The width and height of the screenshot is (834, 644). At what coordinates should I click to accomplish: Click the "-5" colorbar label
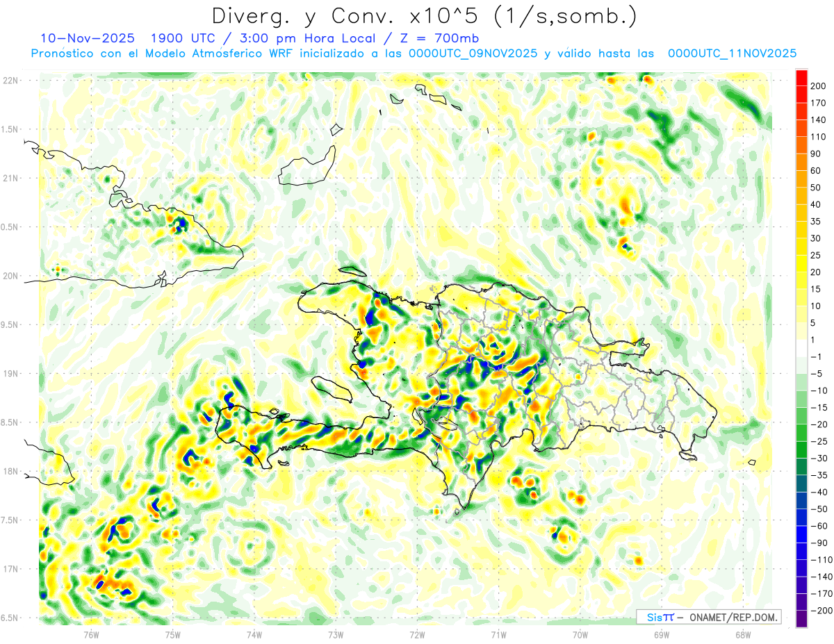(817, 374)
